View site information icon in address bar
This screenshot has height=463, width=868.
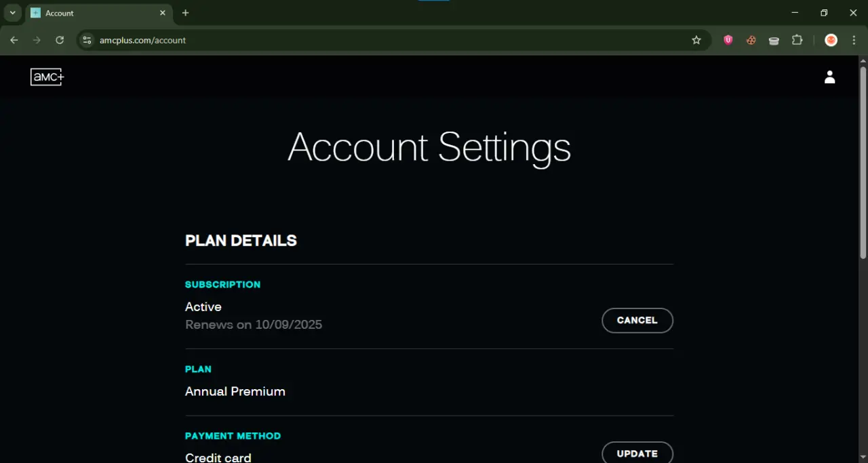(87, 41)
